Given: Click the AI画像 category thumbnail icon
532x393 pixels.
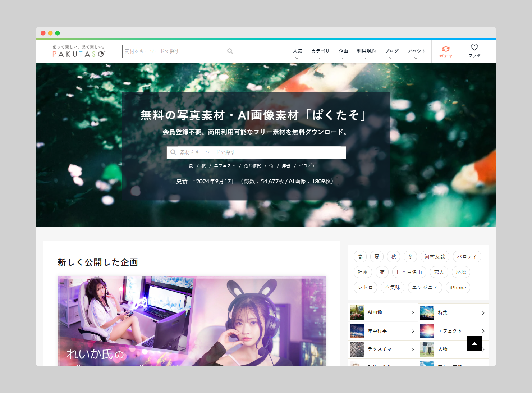Looking at the screenshot, I should tap(357, 312).
